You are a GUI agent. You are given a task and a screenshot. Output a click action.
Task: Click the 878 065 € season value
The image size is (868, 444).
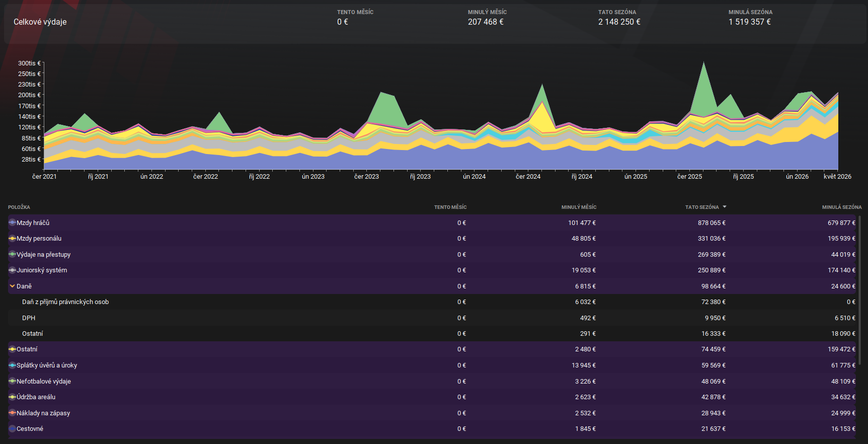coord(712,223)
